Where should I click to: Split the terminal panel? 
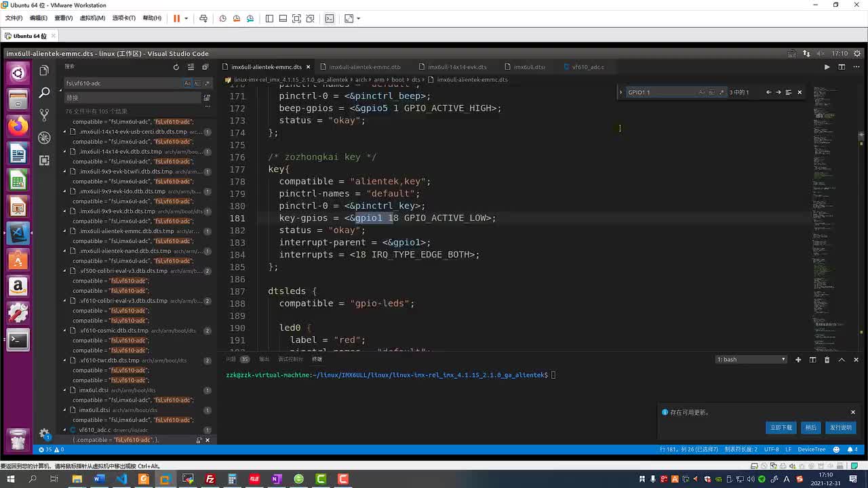point(812,359)
